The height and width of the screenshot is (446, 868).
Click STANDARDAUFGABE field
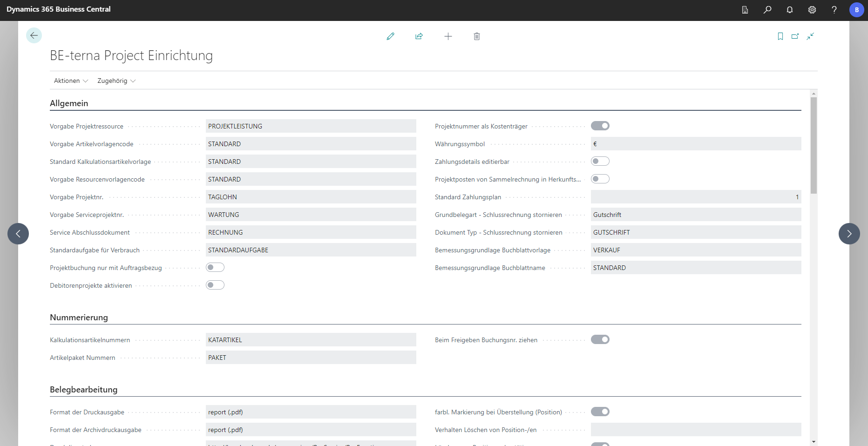click(311, 250)
